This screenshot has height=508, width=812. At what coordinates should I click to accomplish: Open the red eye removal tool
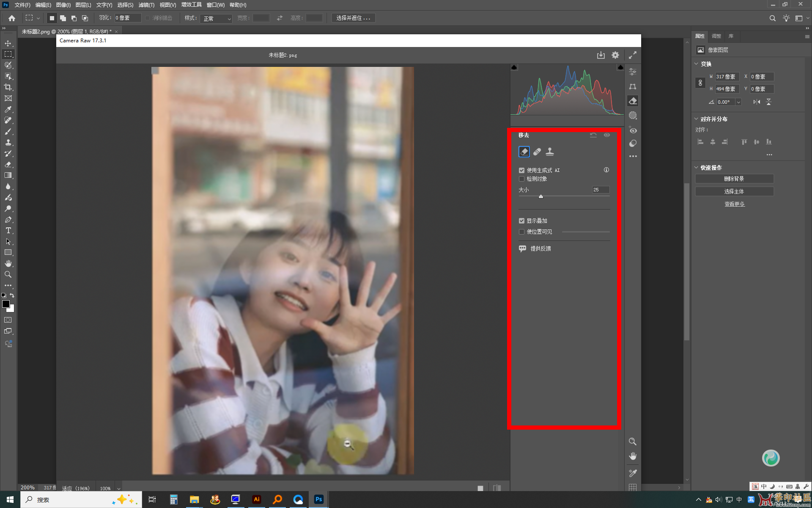point(633,130)
